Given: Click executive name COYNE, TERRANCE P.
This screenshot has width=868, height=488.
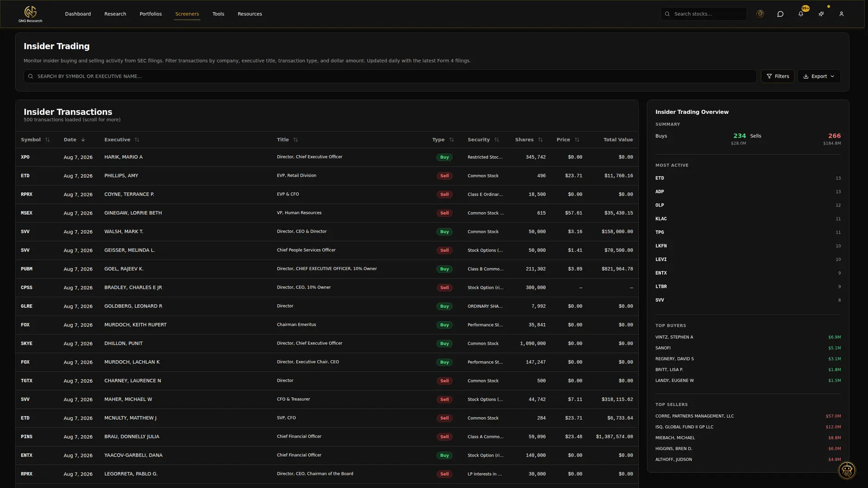Looking at the screenshot, I should (129, 195).
